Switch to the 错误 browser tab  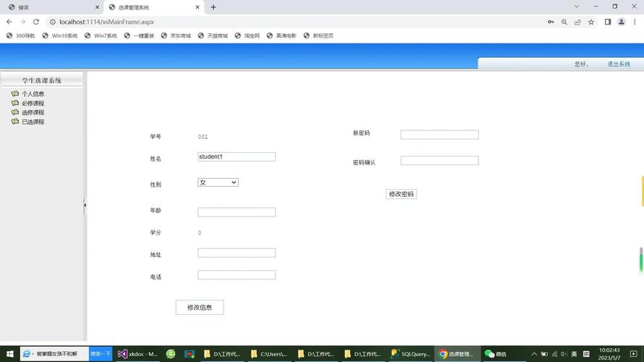pos(54,7)
